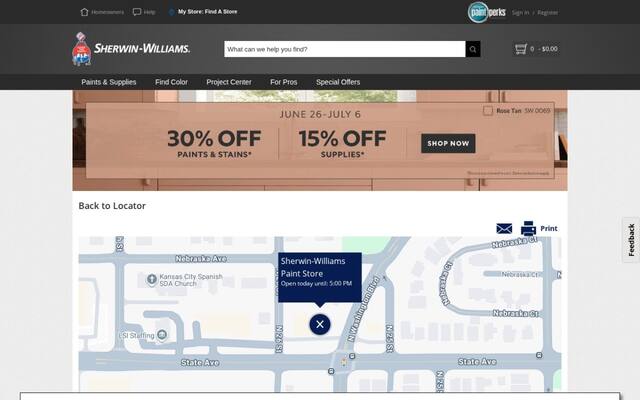Click the Rose Tan SW 0069 label
This screenshot has height=400, width=640.
(x=523, y=111)
